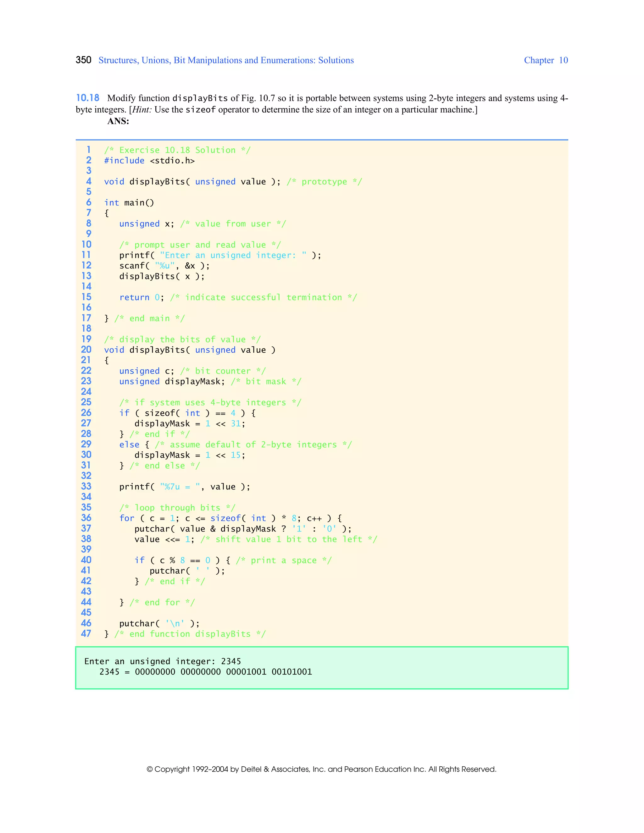Click the page number 350

(x=84, y=60)
